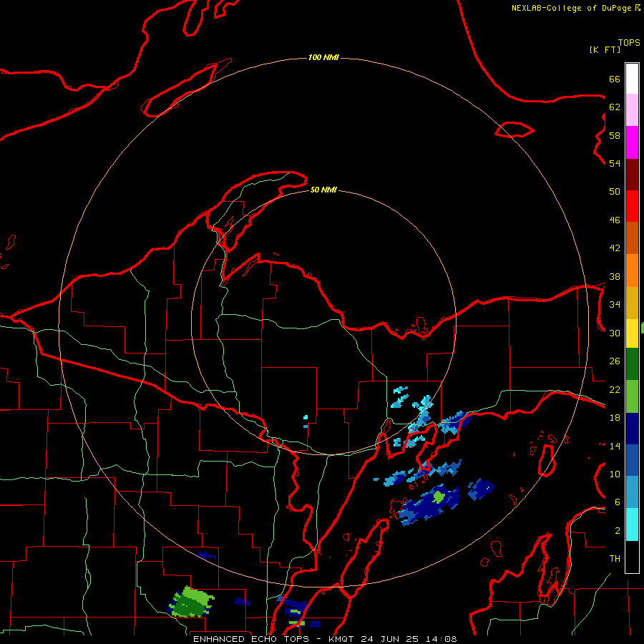Click the light green core inside the navy echo
This screenshot has height=644, width=644.
(439, 497)
